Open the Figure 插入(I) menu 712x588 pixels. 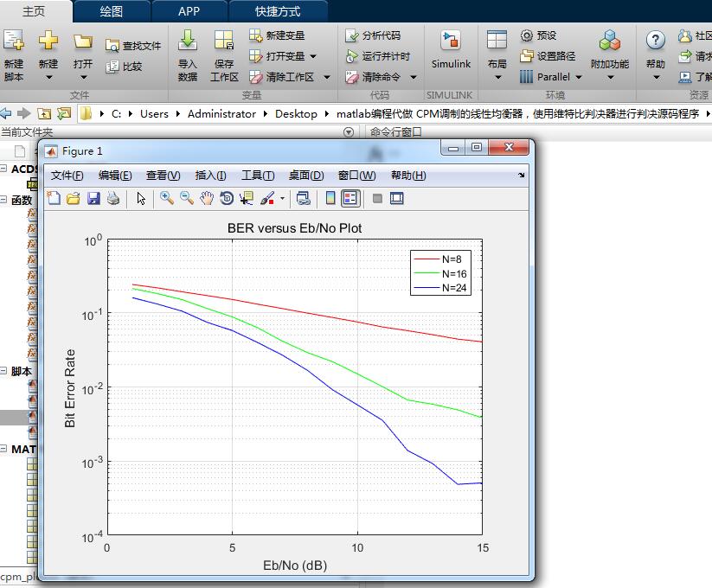[211, 176]
